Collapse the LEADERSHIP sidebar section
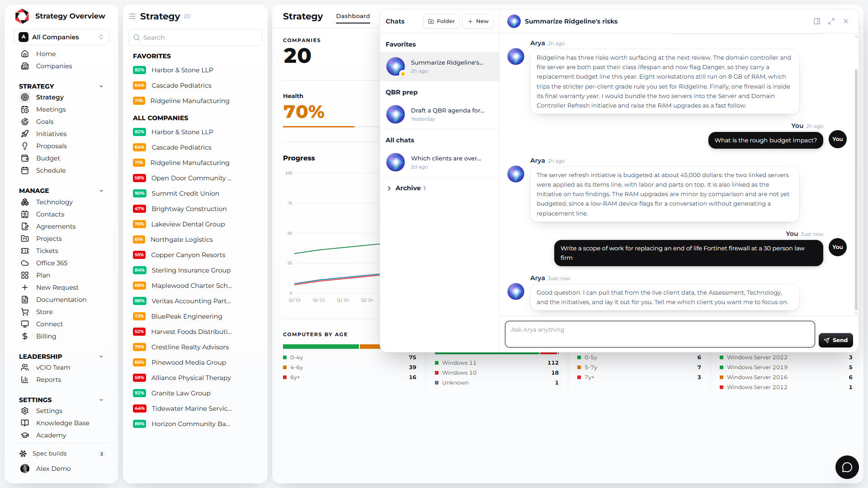 (x=101, y=357)
